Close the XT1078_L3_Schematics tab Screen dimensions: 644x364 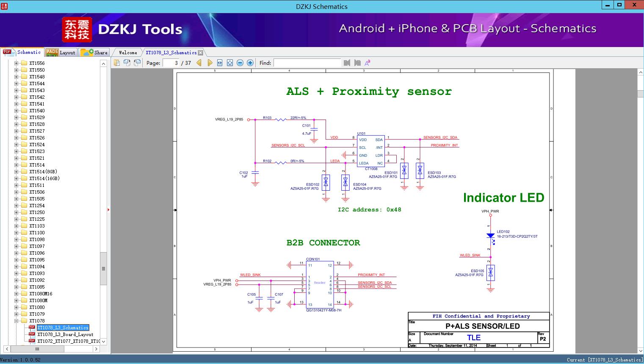pyautogui.click(x=201, y=53)
